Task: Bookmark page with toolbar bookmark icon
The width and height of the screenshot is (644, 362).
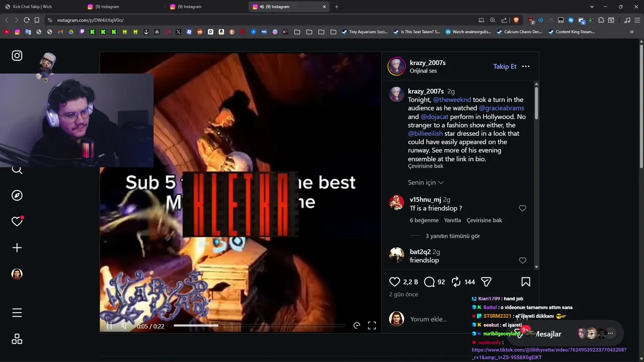Action: point(37,20)
